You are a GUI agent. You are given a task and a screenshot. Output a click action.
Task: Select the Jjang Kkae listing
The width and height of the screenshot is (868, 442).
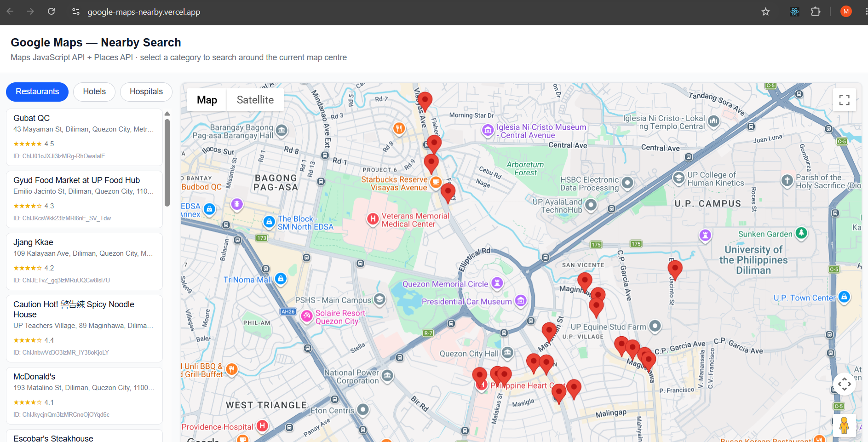pos(84,261)
